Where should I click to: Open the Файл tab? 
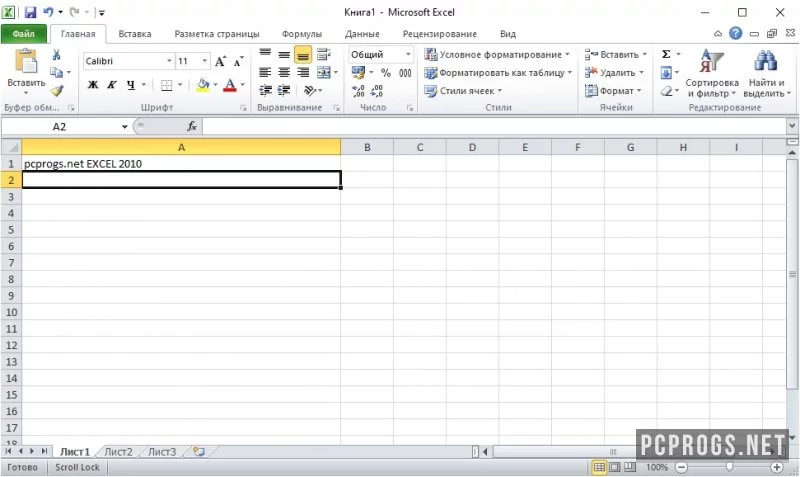pos(23,34)
